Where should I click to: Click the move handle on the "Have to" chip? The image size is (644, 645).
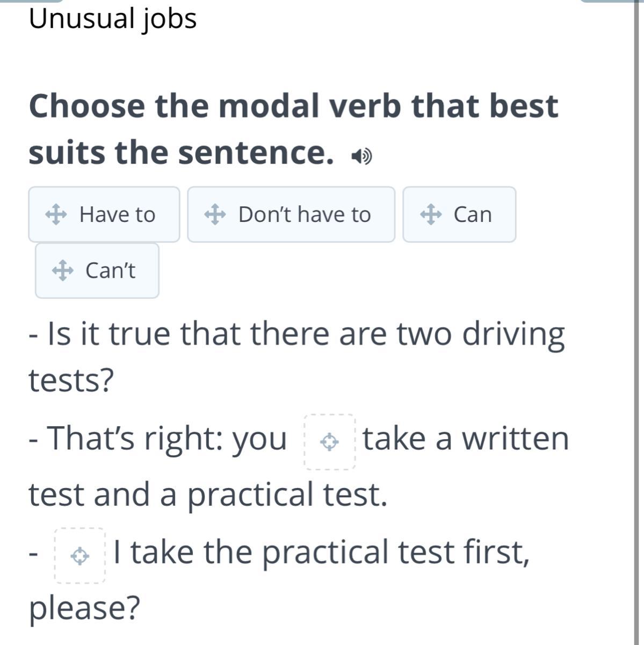click(x=56, y=214)
